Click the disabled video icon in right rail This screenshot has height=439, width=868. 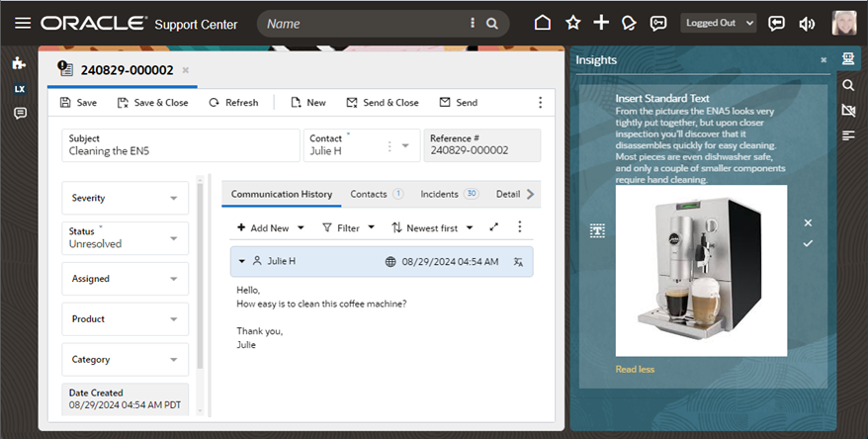point(848,110)
